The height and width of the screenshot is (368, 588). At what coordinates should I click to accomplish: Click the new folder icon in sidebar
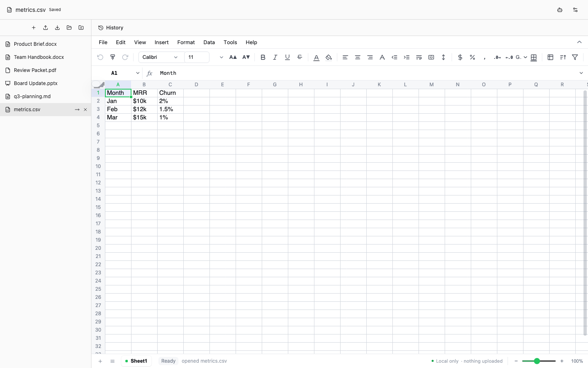[81, 28]
